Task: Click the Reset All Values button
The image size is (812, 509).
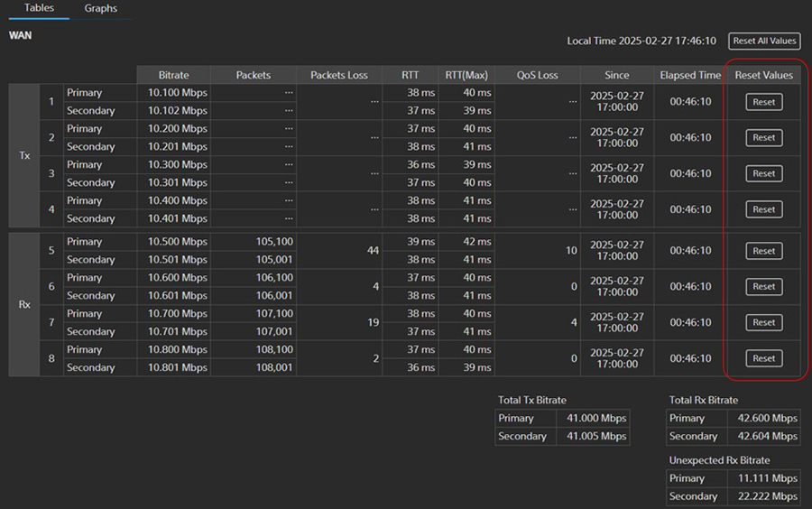Action: [764, 41]
